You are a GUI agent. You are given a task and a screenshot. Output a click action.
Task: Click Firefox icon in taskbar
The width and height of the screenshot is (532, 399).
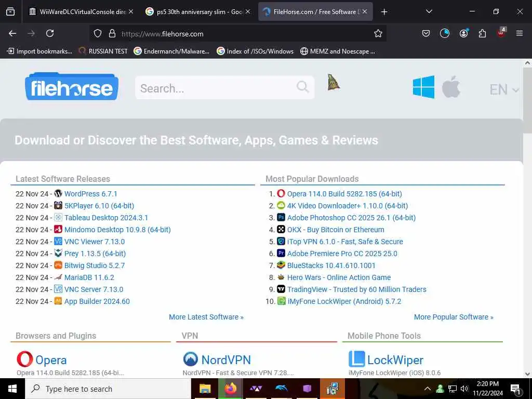tap(231, 389)
